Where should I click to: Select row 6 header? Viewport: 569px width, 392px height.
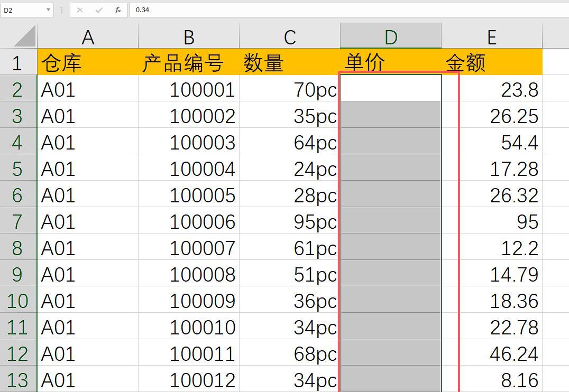pos(18,194)
